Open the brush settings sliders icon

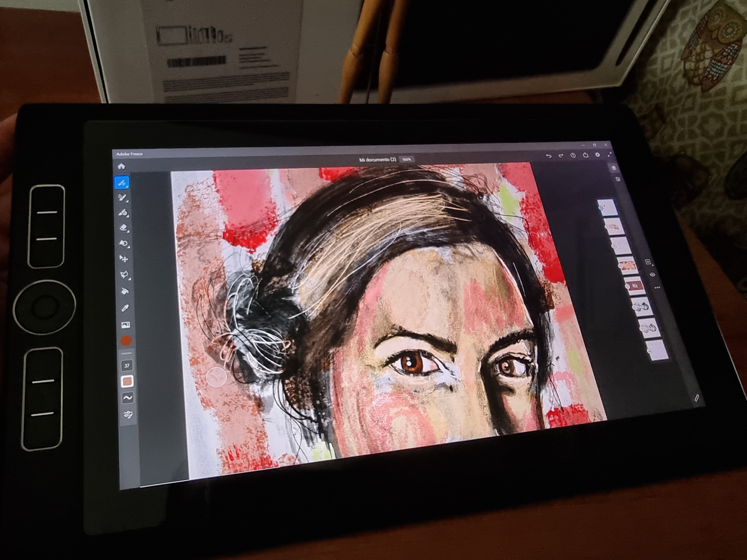point(129,415)
